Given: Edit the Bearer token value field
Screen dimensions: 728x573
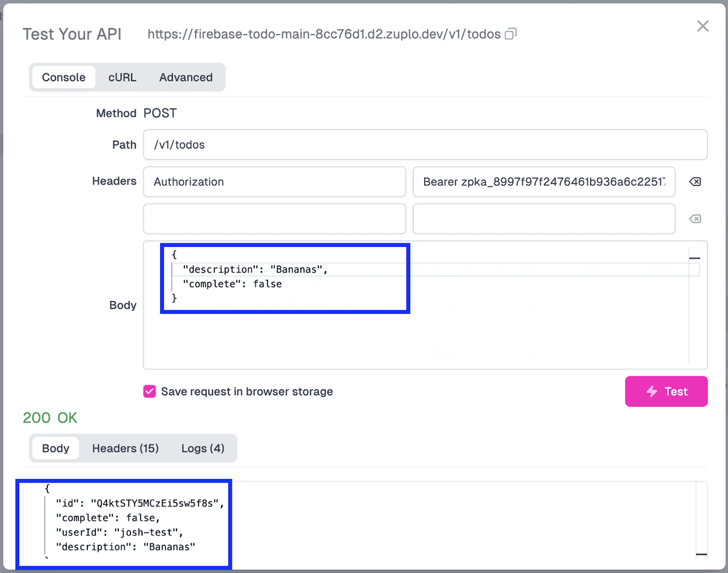Looking at the screenshot, I should click(x=543, y=181).
